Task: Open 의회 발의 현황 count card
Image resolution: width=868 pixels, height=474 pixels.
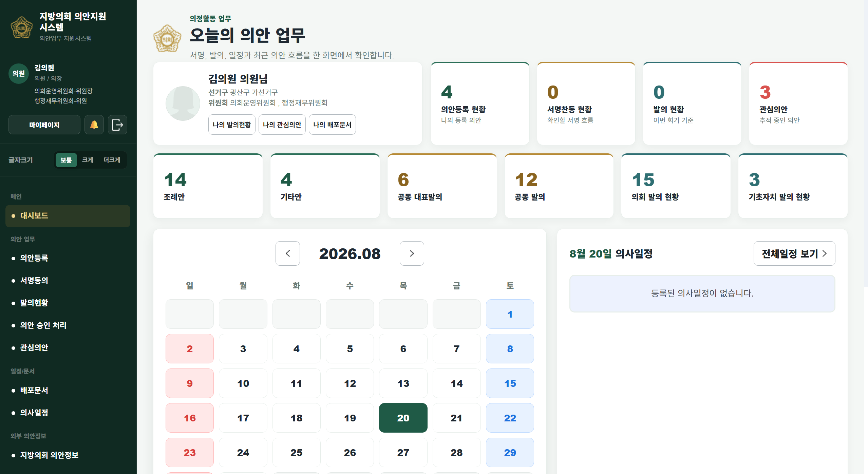Action: [676, 186]
